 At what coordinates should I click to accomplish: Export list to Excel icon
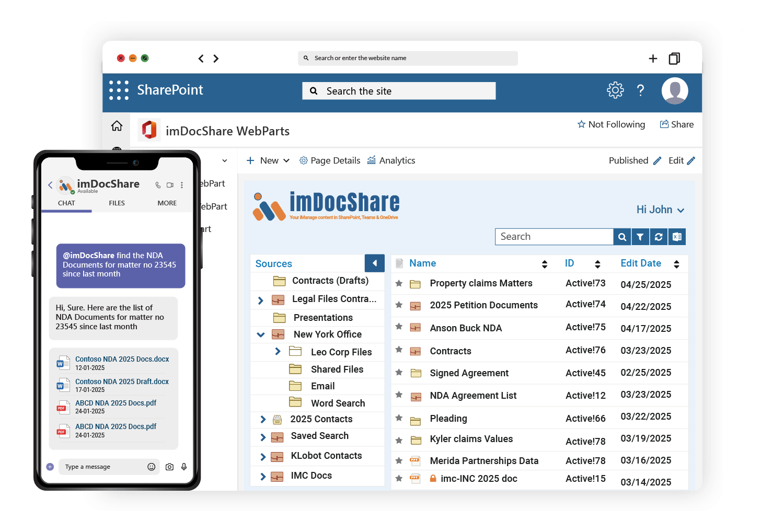[677, 237]
